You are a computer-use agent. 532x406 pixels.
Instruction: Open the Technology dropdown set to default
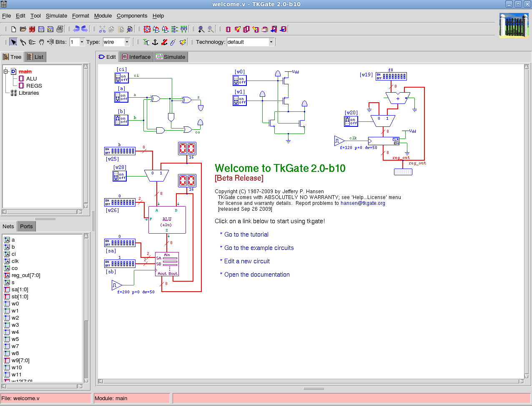point(271,42)
